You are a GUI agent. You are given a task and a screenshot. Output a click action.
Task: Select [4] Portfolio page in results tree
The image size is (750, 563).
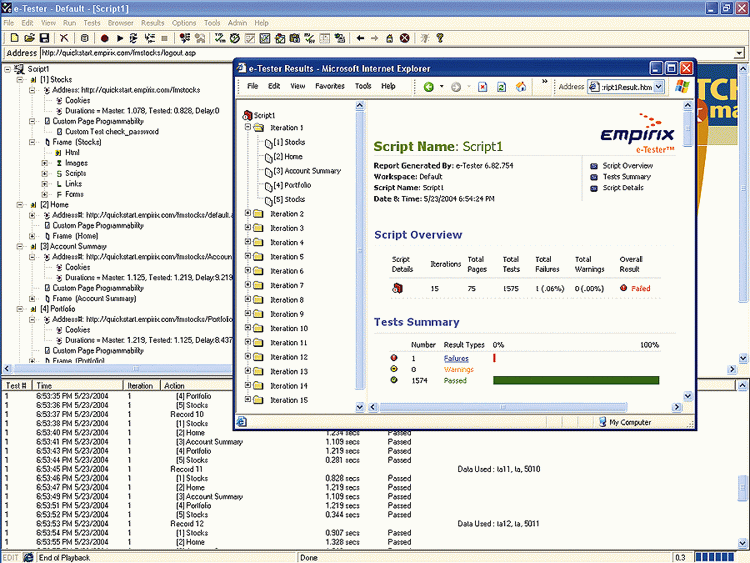[292, 185]
